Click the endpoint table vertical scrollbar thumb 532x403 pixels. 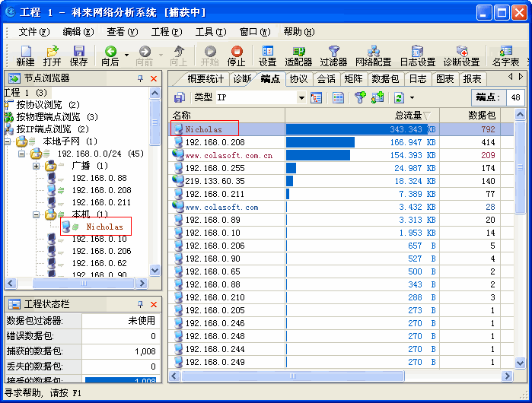pyautogui.click(x=520, y=167)
